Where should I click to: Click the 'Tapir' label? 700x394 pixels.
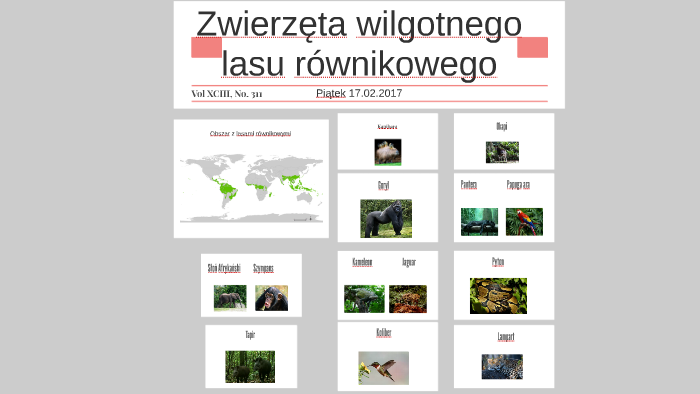click(250, 335)
